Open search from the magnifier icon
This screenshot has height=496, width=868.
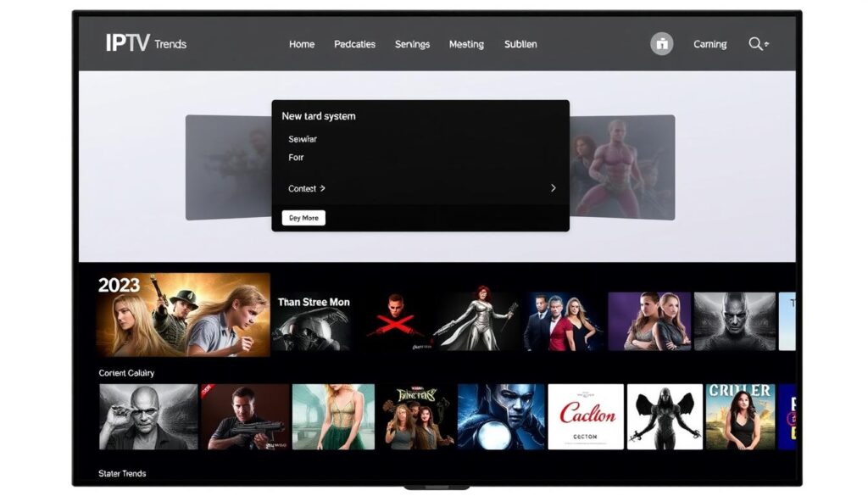[x=753, y=43]
